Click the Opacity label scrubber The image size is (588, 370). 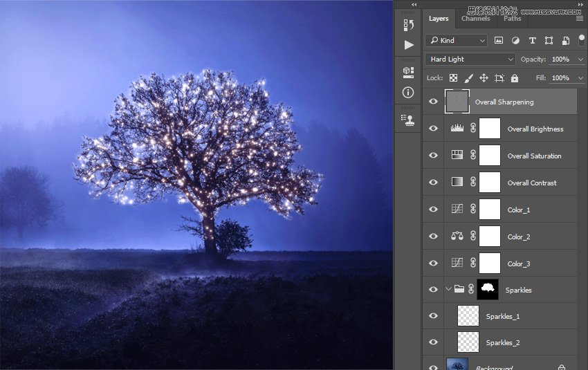tap(533, 59)
